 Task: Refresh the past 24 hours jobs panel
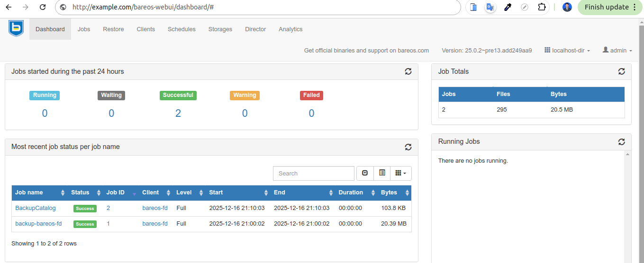click(x=408, y=71)
